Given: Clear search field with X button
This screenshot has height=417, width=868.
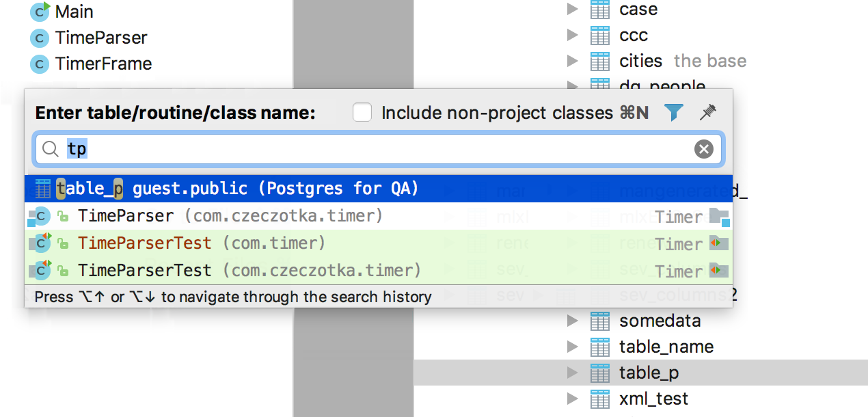Looking at the screenshot, I should click(x=704, y=149).
